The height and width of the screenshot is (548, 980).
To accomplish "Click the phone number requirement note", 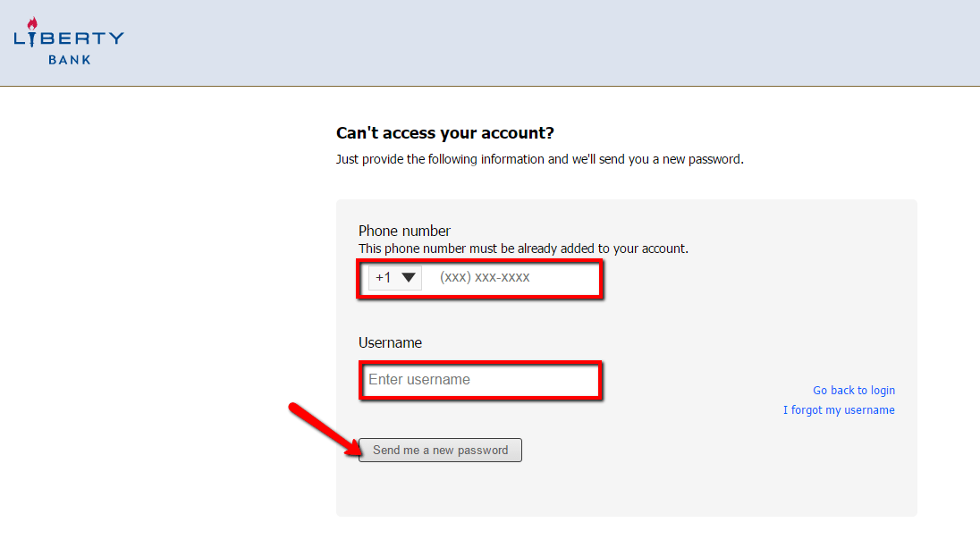I will (523, 249).
